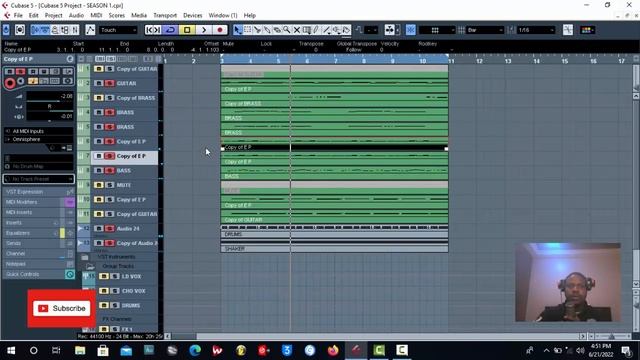Image resolution: width=640 pixels, height=360 pixels.
Task: Click the transport Record button
Action: pyautogui.click(x=220, y=30)
